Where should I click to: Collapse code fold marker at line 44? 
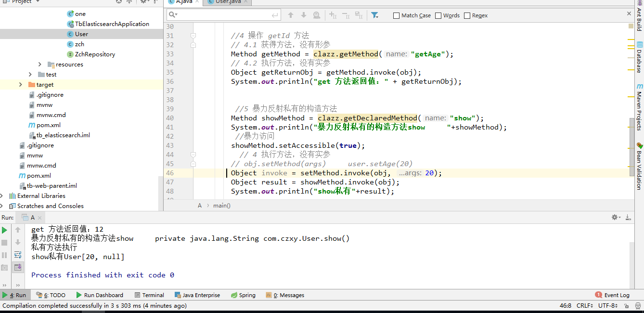coord(193,155)
